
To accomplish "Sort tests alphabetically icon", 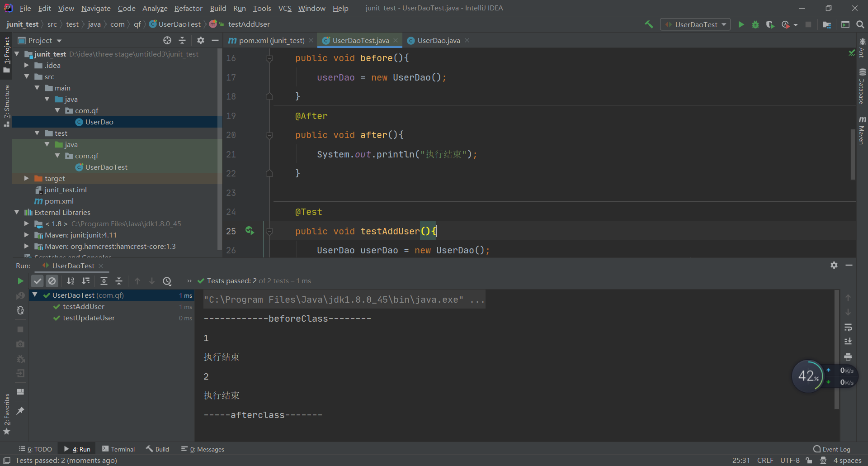I will [71, 281].
